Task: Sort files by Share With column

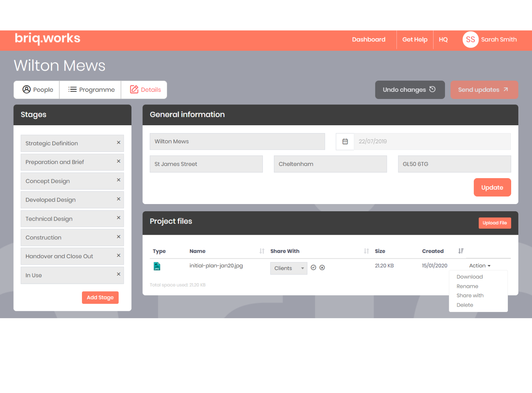Action: 366,251
